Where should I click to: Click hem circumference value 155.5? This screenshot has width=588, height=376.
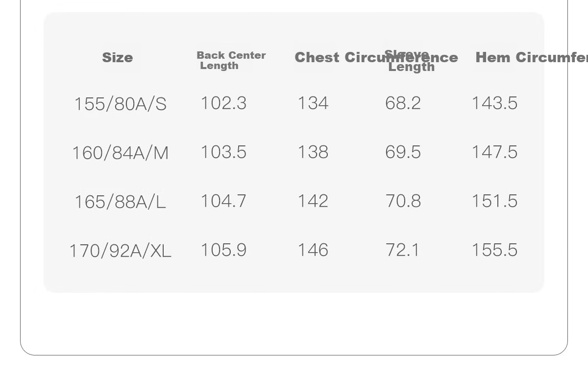pos(494,250)
